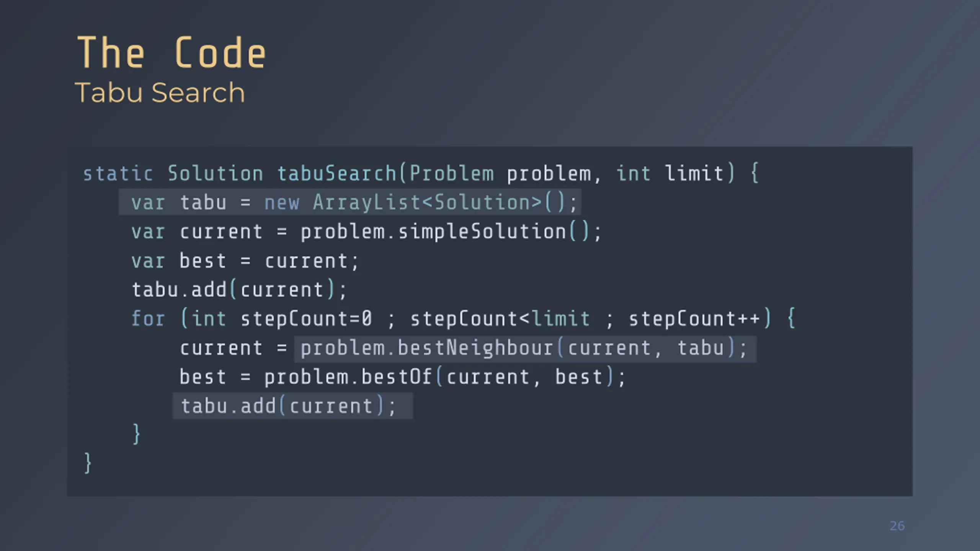Click the highlighted 'tabu.add(current);' inside the loop
Viewport: 980px width, 551px height.
coord(292,406)
